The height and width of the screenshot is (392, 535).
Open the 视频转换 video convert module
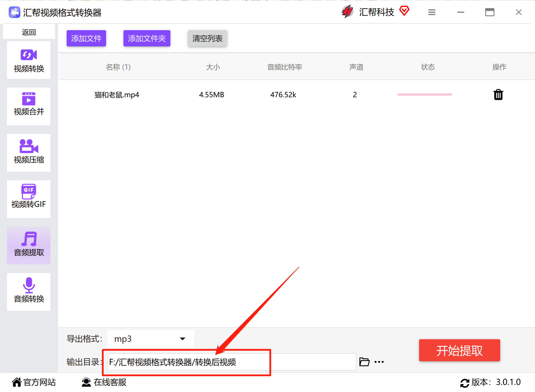29,60
